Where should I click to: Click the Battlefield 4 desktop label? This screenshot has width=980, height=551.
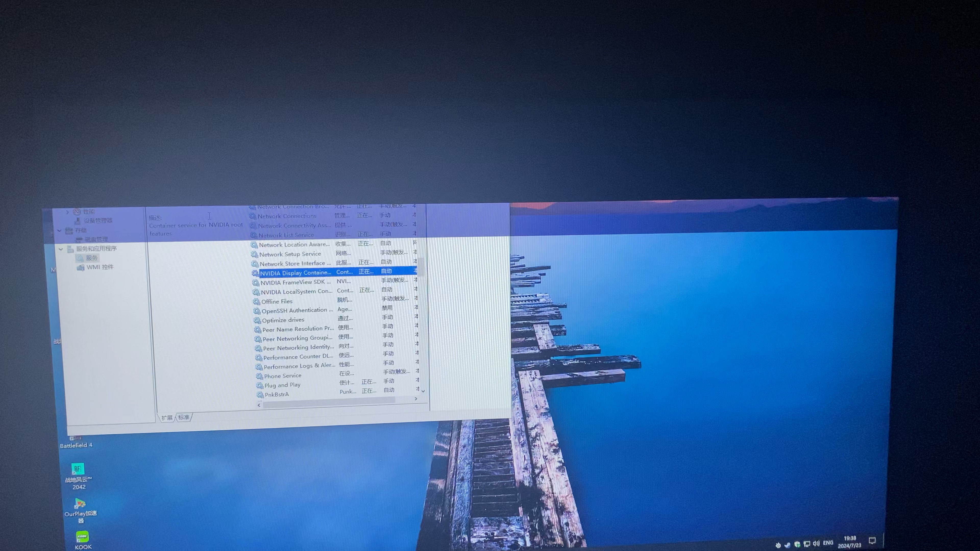(x=76, y=445)
